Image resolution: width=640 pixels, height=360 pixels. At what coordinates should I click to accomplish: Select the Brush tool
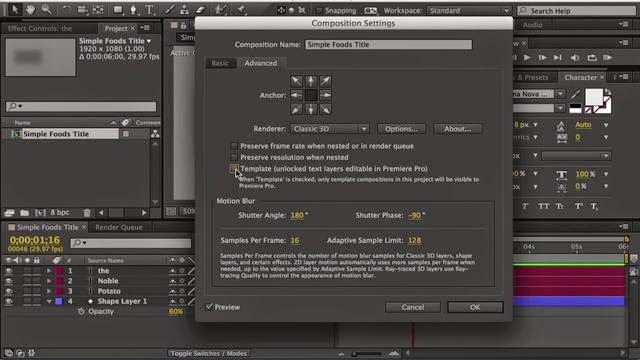pyautogui.click(x=169, y=9)
